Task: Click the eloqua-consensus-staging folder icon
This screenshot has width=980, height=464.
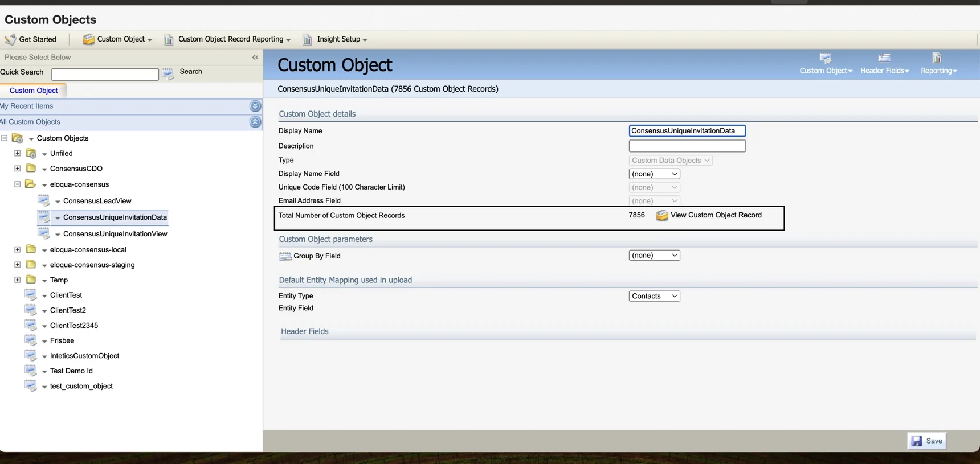Action: point(31,265)
